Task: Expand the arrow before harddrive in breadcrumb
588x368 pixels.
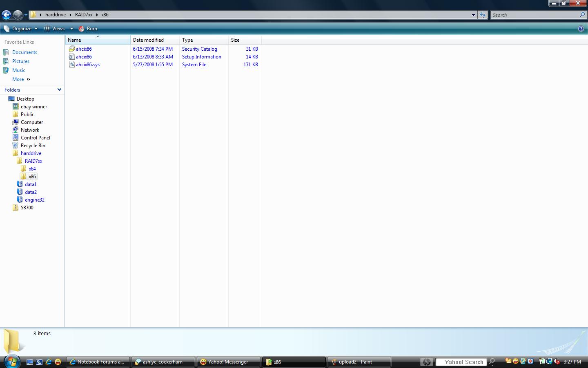Action: point(41,15)
